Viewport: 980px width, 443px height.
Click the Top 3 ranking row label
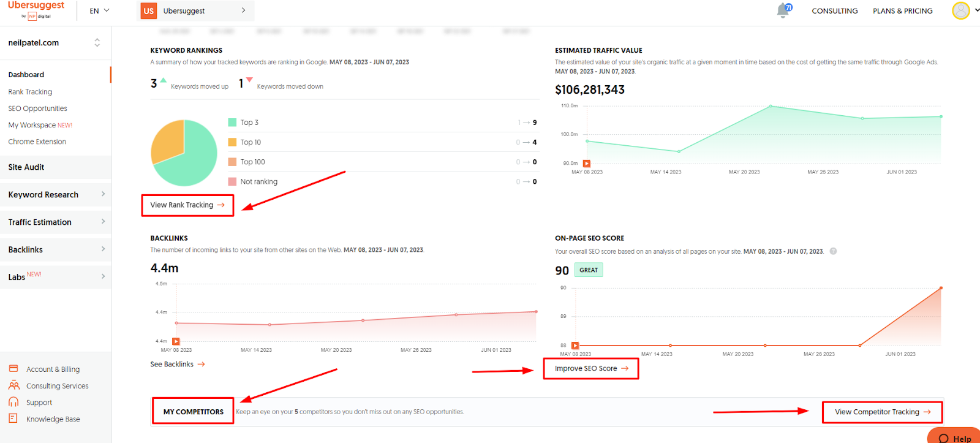pos(249,123)
